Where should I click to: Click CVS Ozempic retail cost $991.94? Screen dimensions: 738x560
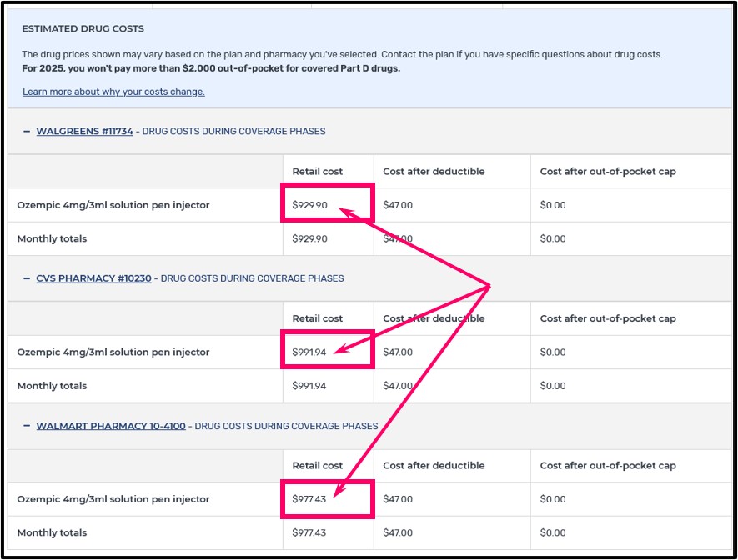(309, 352)
